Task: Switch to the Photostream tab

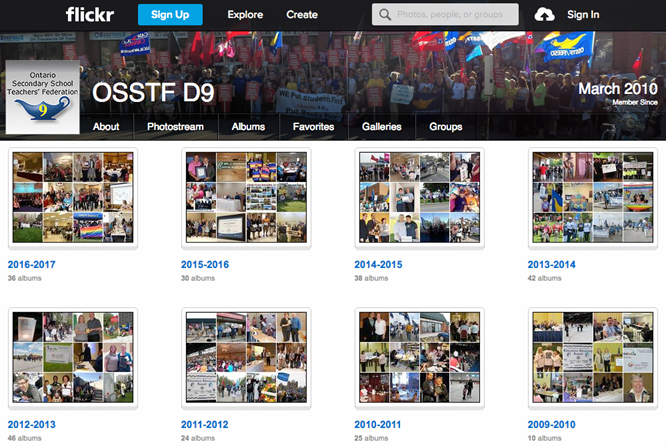Action: pos(175,127)
